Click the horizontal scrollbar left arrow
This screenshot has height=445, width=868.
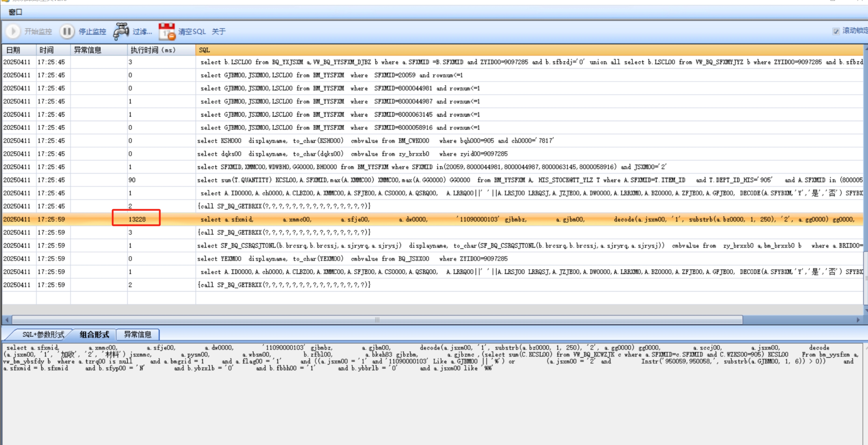(x=6, y=320)
